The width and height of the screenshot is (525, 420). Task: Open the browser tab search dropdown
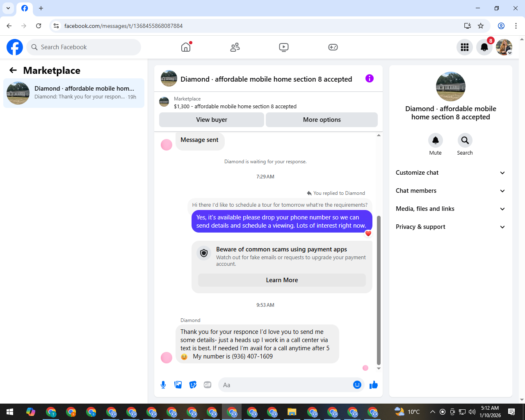click(8, 8)
